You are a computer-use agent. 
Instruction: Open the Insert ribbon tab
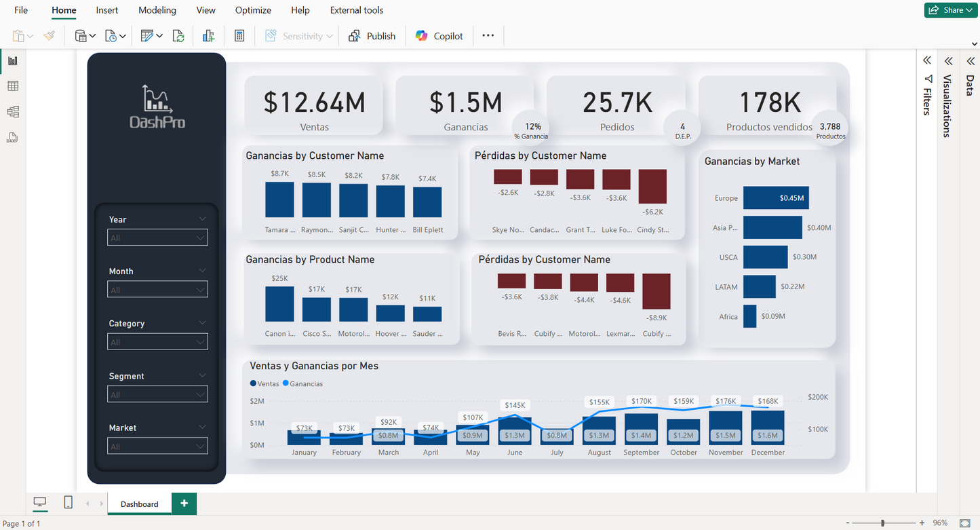point(107,10)
